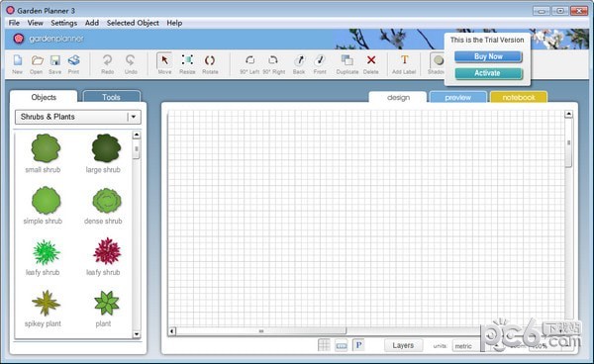Switch to the Objects tab

coord(44,97)
